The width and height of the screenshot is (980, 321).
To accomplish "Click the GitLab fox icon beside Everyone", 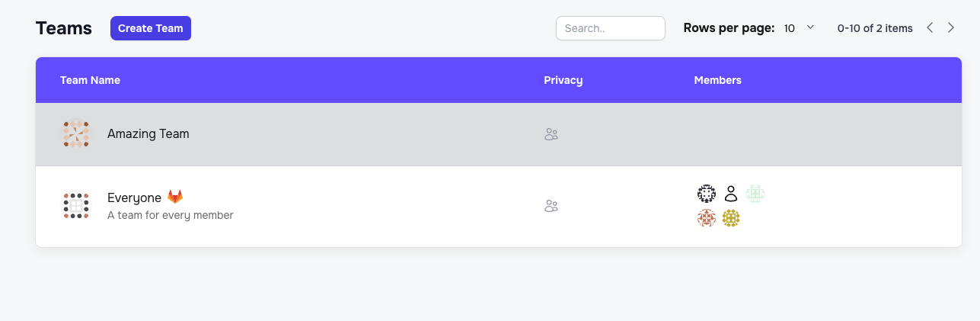I will (175, 197).
